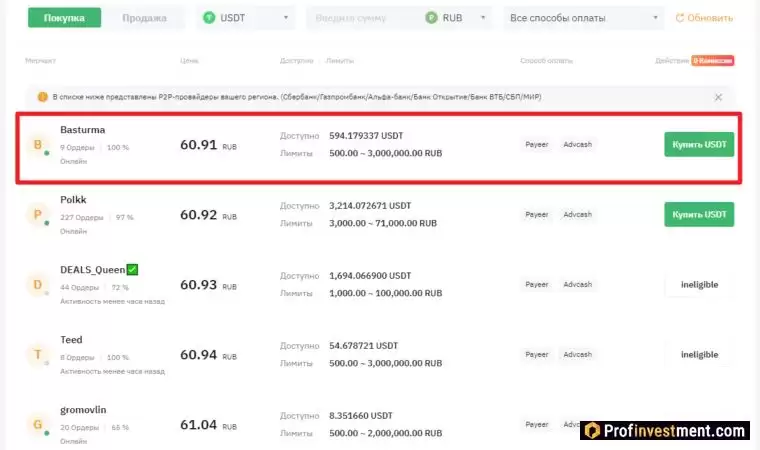Switch to the Покупка tab
Image resolution: width=760 pixels, height=450 pixels.
tap(64, 18)
